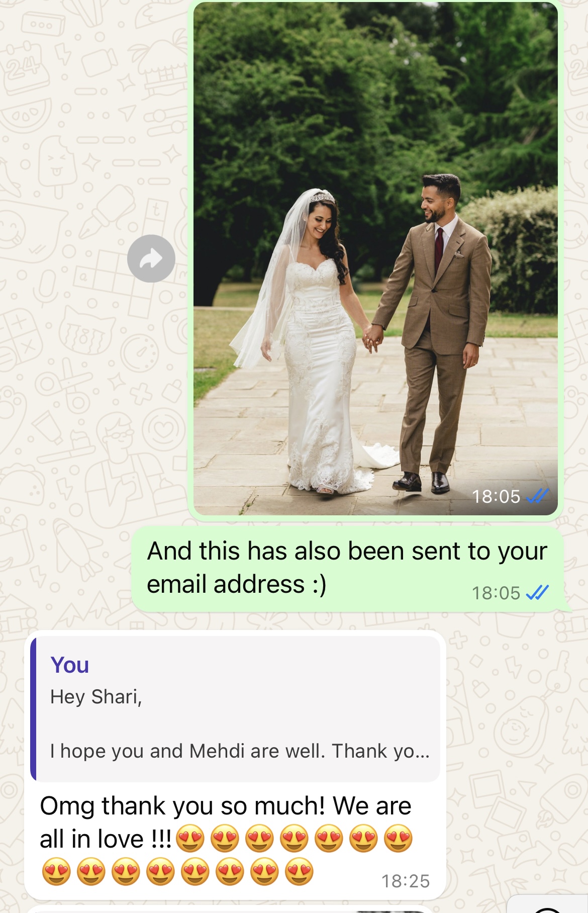Tap truncated 'I hope you and Mehdi' text
Image resolution: width=588 pixels, height=913 pixels.
(x=240, y=751)
